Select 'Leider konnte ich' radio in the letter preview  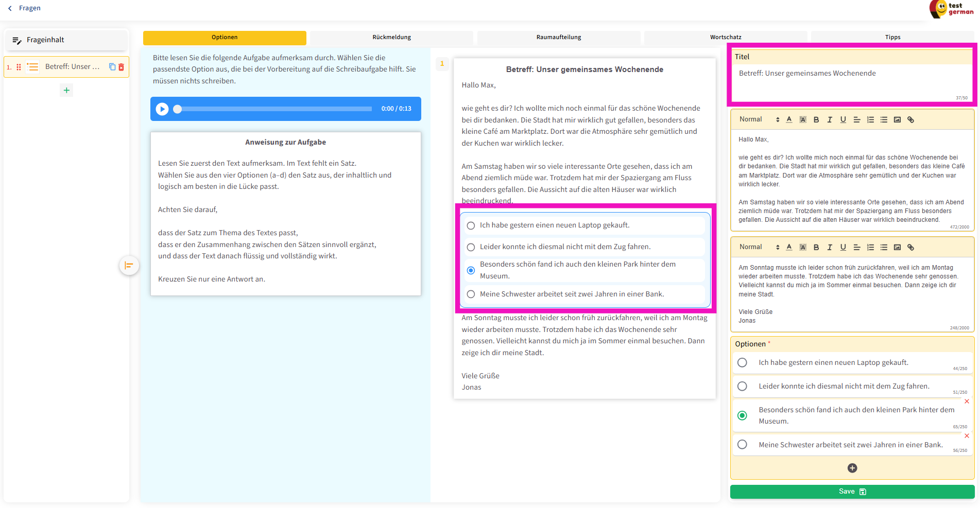click(x=471, y=247)
